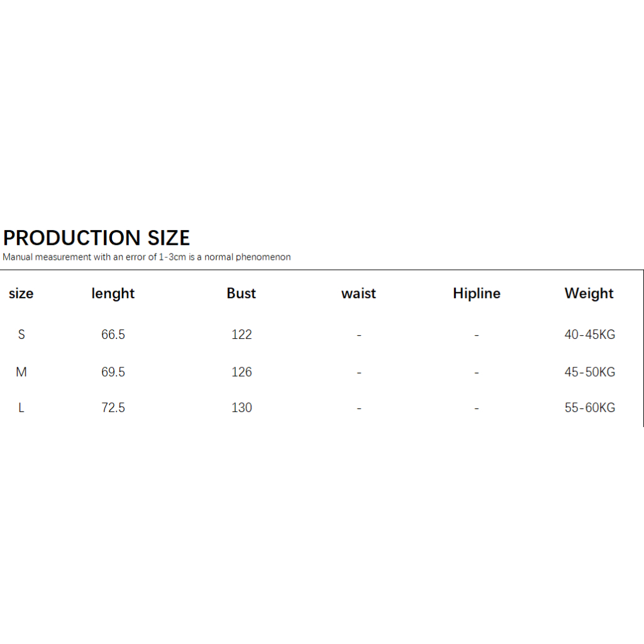Click the PRODUCTION SIZE heading
Viewport: 644px width, 644px height.
coord(96,238)
